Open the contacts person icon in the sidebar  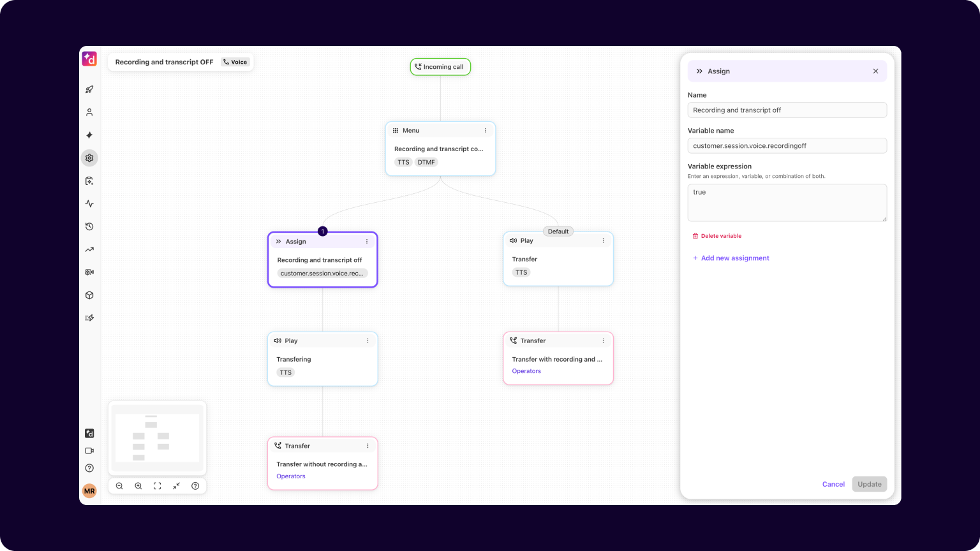pyautogui.click(x=89, y=112)
